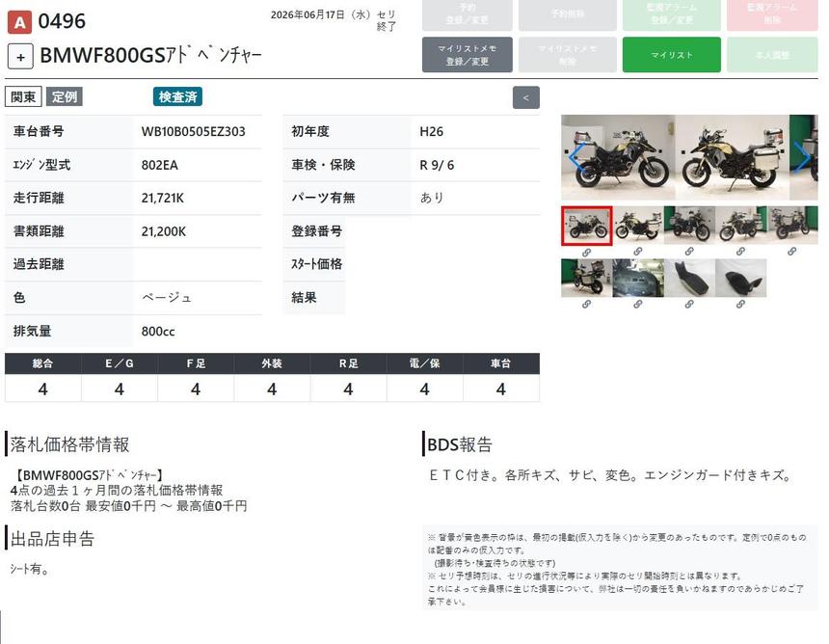Select the front-view thumbnail with green door on left
829x644 pixels.
[x=689, y=226]
